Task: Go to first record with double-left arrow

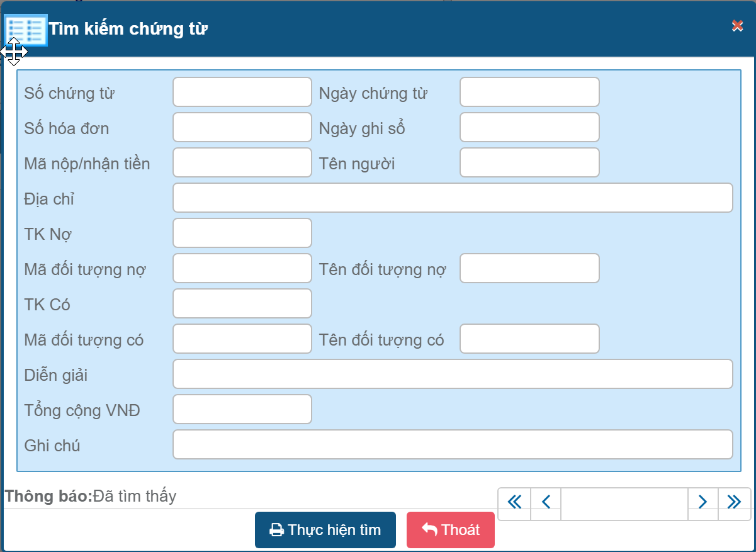Action: click(x=514, y=502)
